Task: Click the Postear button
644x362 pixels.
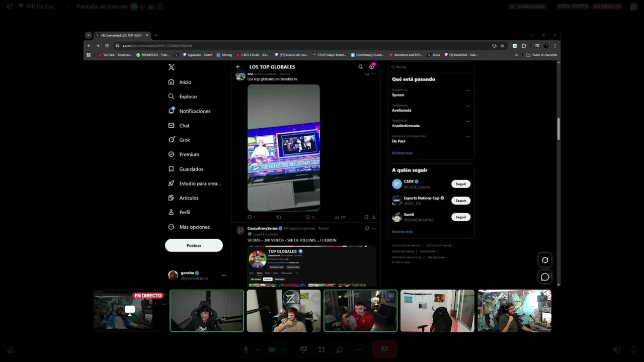Action: click(194, 245)
